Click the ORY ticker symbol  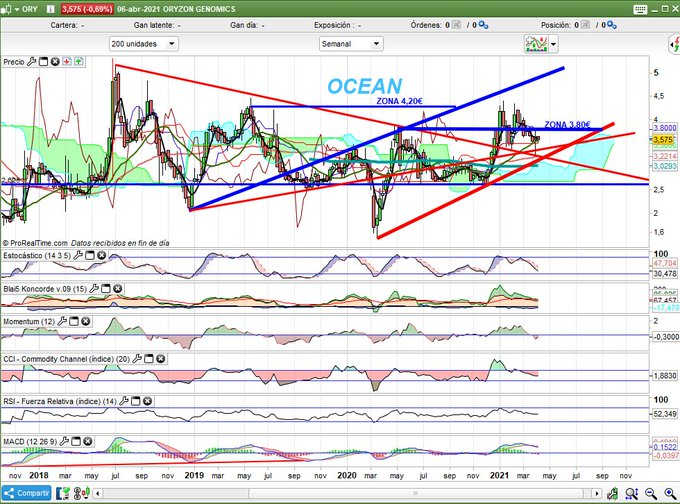point(29,9)
